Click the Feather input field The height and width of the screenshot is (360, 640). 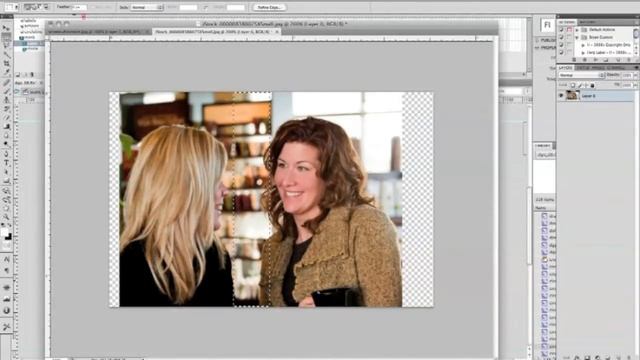coord(79,7)
